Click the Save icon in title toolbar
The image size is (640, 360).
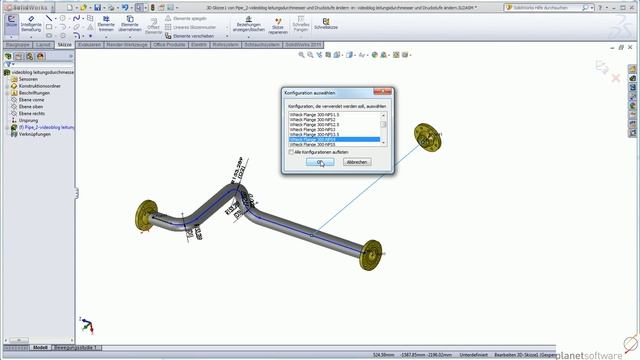(97, 7)
